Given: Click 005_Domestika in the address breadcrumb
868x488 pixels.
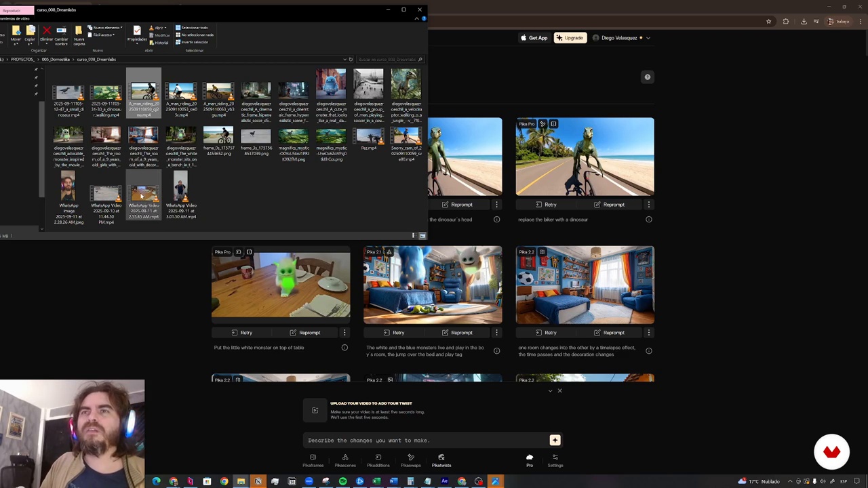Looking at the screenshot, I should 56,60.
